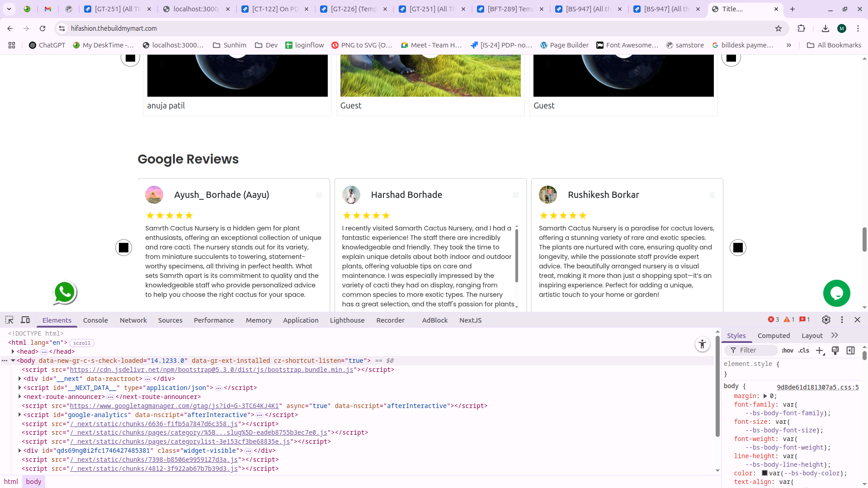
Task: Expand the __NEXT_DATA__ script node
Action: tap(20, 388)
